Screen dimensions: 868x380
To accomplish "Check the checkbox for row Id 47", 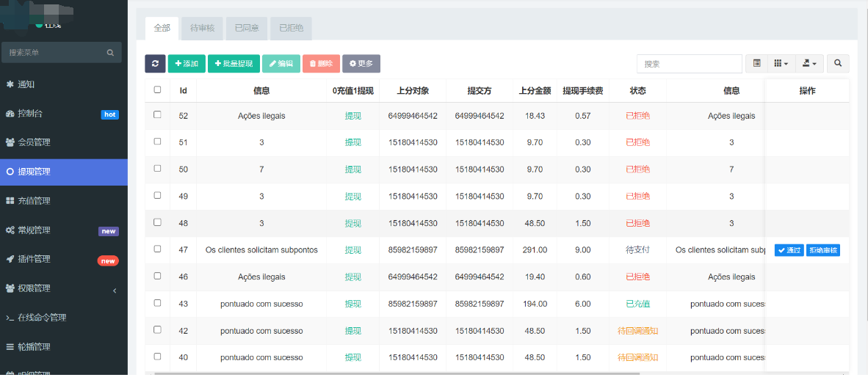I will (x=157, y=249).
